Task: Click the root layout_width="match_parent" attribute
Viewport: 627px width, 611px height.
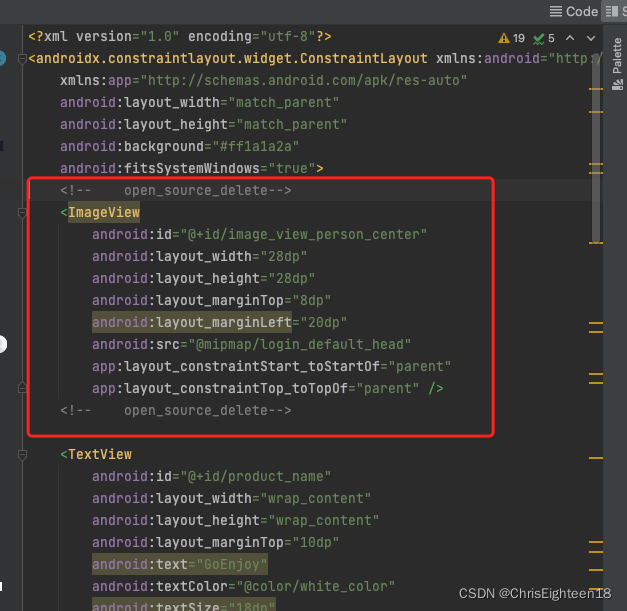Action: pyautogui.click(x=200, y=102)
